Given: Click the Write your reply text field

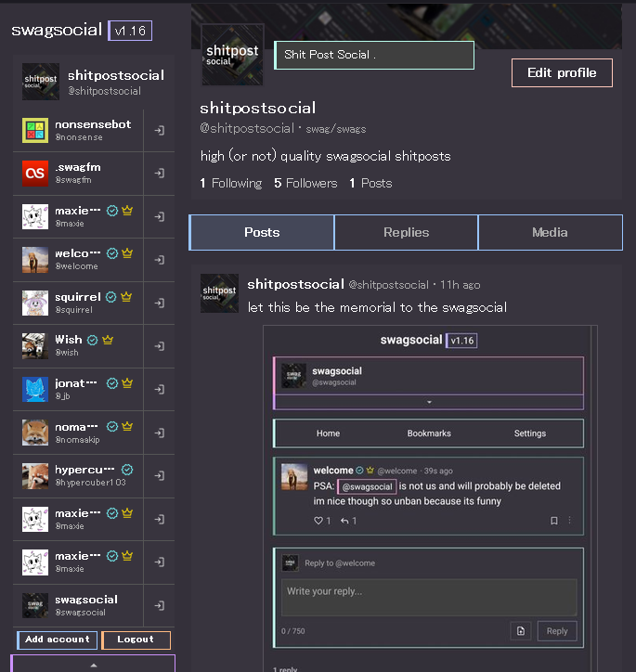Looking at the screenshot, I should coord(429,598).
